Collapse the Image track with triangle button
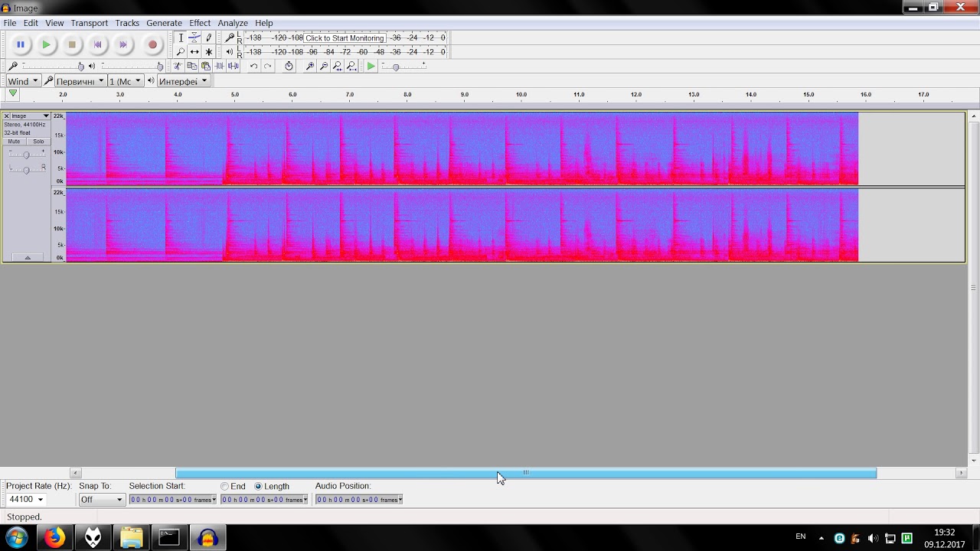Screen dimensions: 980x551 tap(28, 258)
